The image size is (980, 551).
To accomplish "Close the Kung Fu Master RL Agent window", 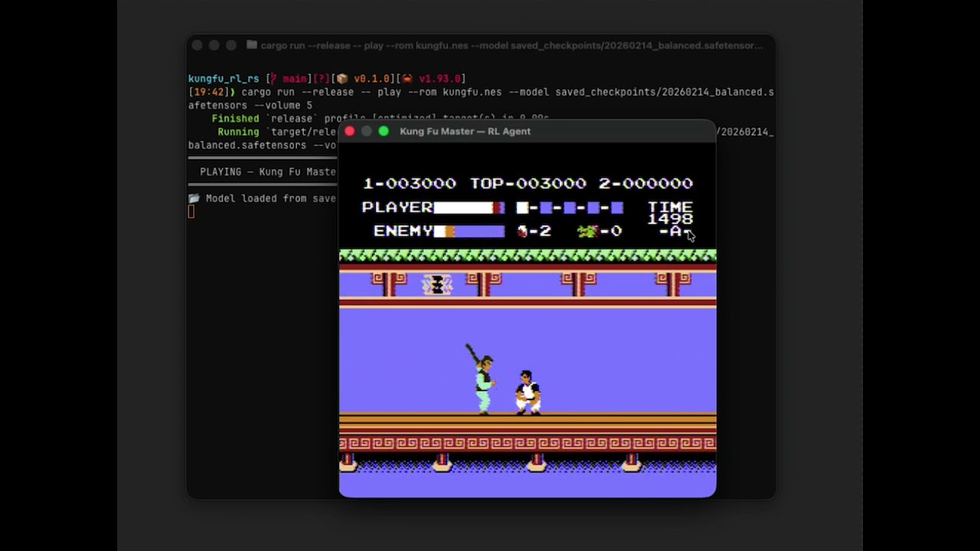I will point(350,132).
